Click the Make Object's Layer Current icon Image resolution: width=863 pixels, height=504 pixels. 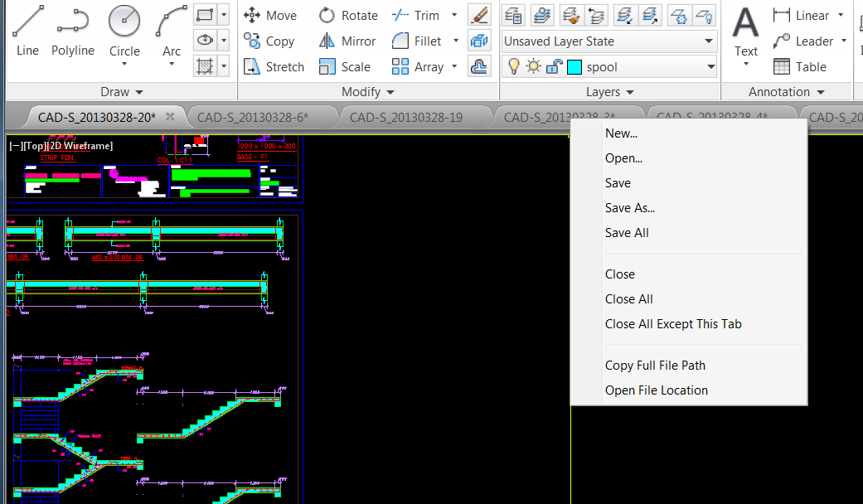(543, 16)
